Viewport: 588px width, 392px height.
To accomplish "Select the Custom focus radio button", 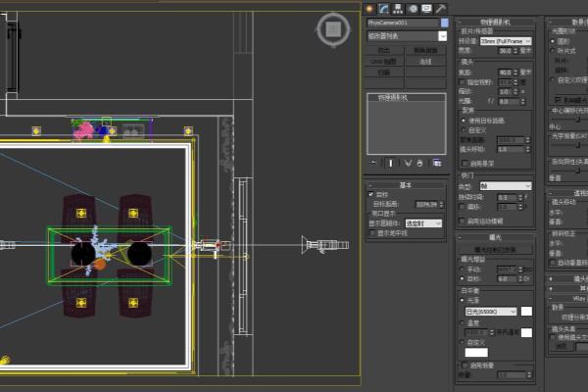I will point(464,129).
